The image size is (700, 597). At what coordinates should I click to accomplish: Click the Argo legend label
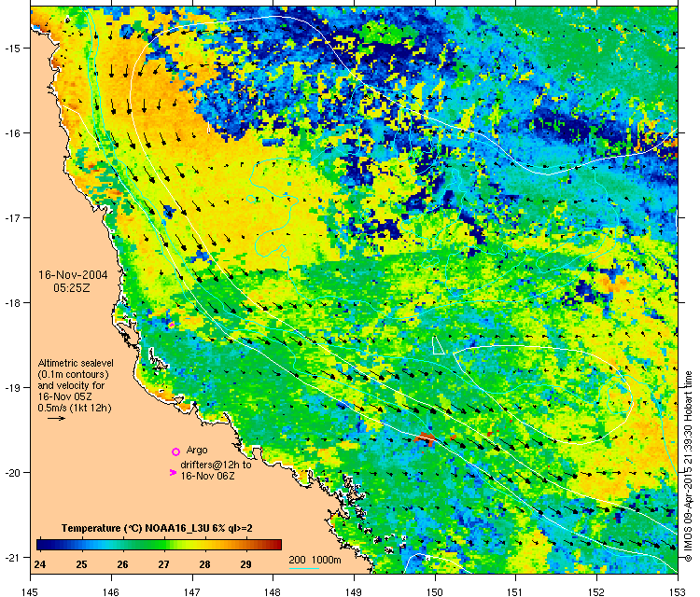click(x=197, y=450)
